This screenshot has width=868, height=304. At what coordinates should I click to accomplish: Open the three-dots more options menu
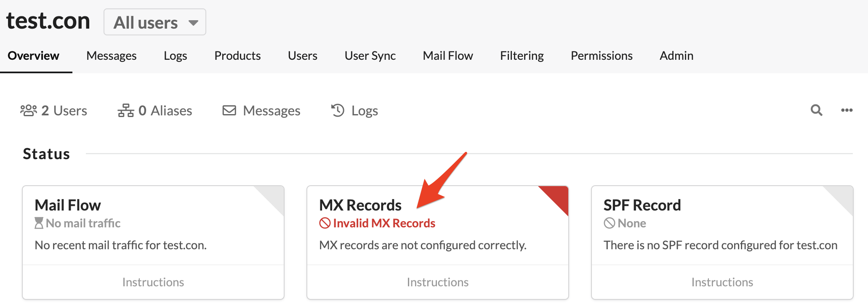[847, 110]
